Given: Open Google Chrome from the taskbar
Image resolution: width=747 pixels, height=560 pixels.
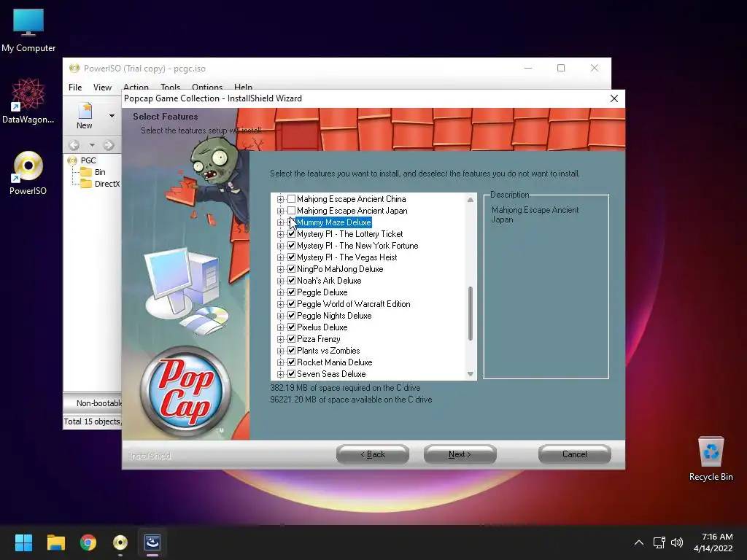Looking at the screenshot, I should pos(88,542).
